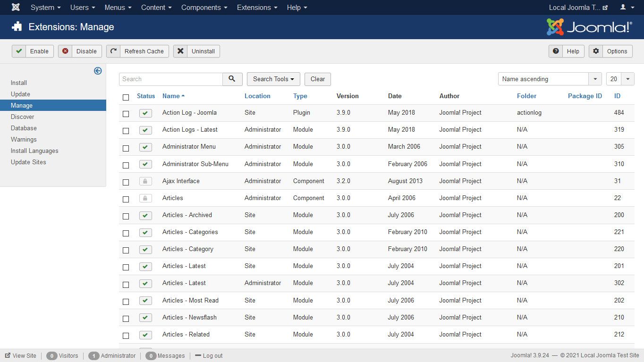Select the Administrator Menu row checkbox
The height and width of the screenshot is (362, 644).
click(126, 148)
